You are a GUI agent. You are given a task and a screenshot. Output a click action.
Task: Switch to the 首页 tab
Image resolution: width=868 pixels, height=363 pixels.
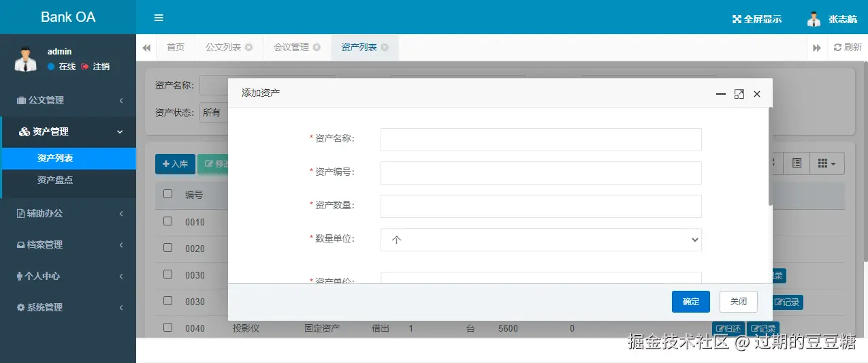pos(176,47)
